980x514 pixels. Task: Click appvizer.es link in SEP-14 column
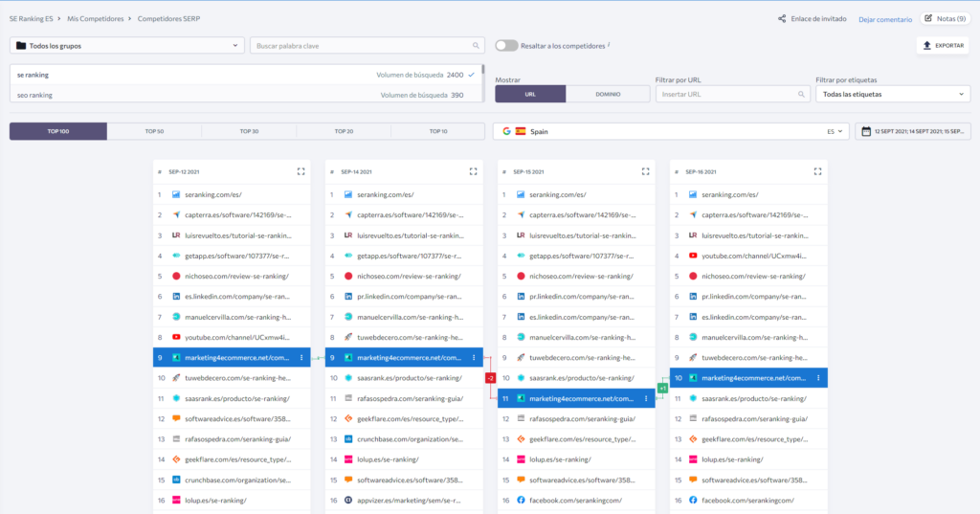coord(409,501)
